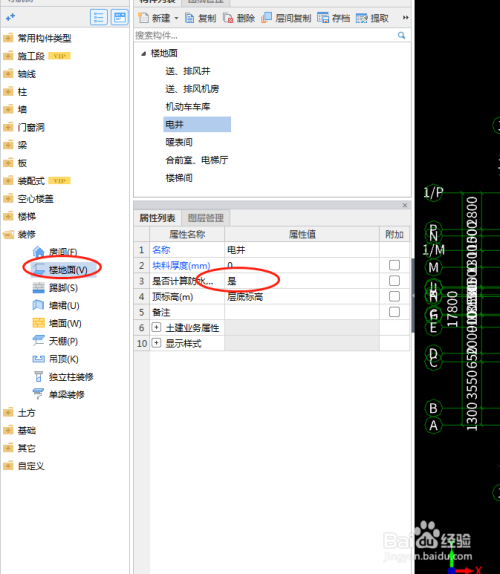Open the 其它 folder
Screen dimensions: 500x574
click(x=20, y=448)
